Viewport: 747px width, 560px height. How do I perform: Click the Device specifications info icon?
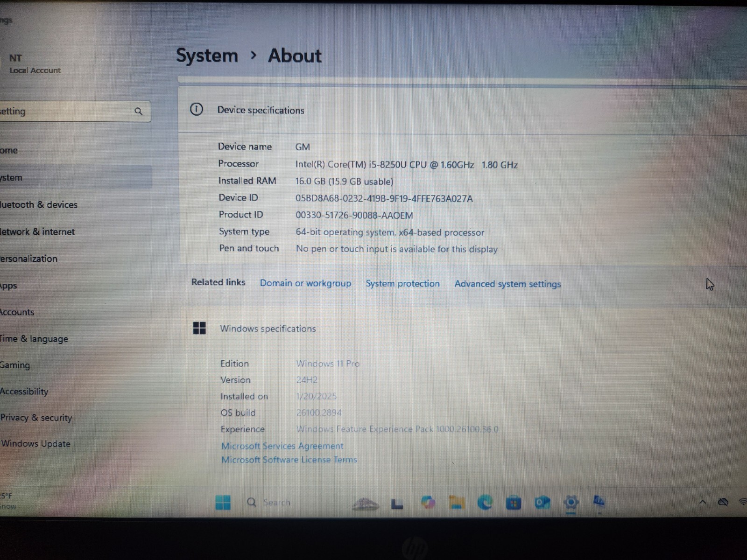197,109
